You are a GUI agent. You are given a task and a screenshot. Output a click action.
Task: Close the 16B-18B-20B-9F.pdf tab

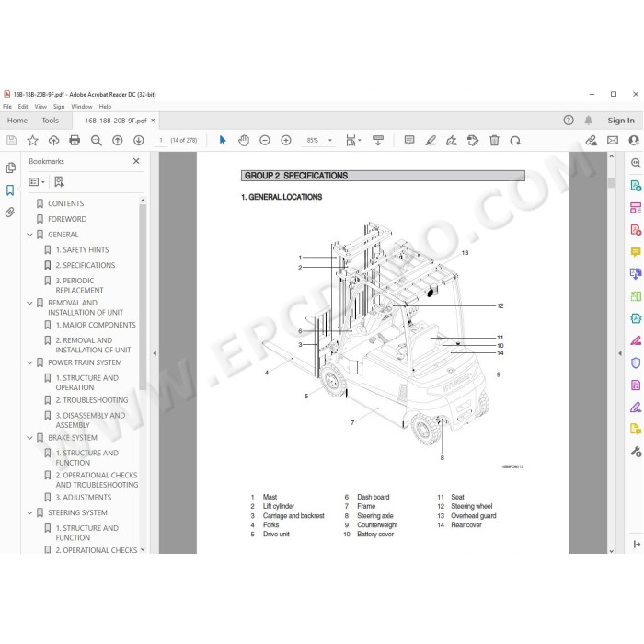(x=153, y=121)
